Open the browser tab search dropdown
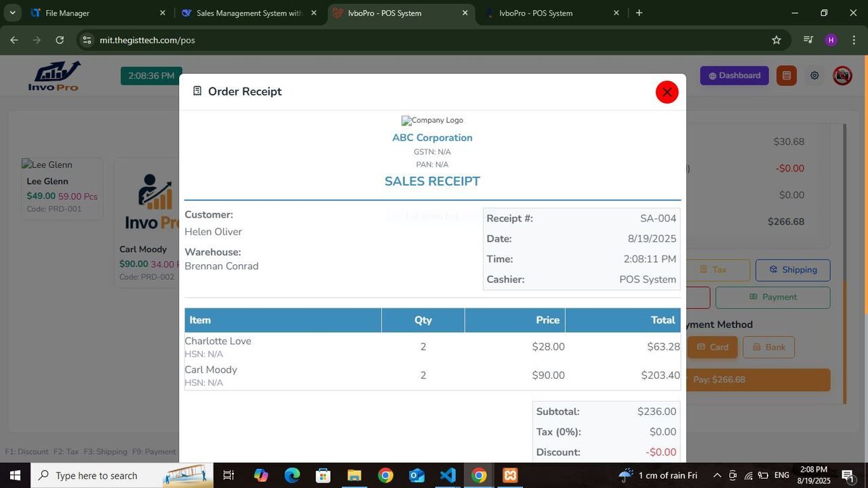The height and width of the screenshot is (488, 868). pos(12,13)
